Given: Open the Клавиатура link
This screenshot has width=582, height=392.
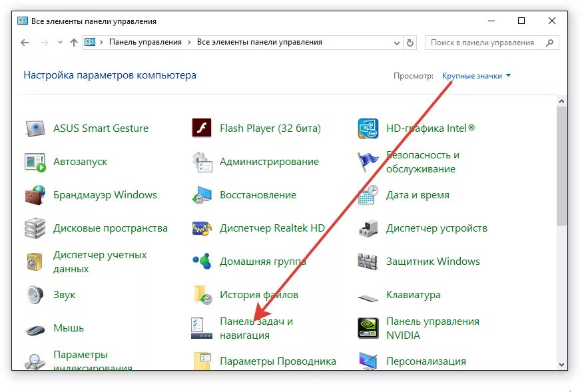Looking at the screenshot, I should [414, 295].
